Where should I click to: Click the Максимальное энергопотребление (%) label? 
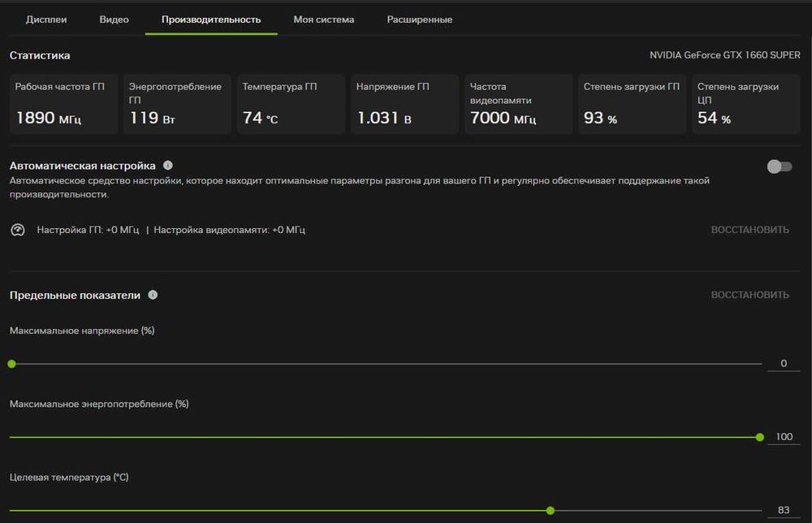click(x=99, y=404)
